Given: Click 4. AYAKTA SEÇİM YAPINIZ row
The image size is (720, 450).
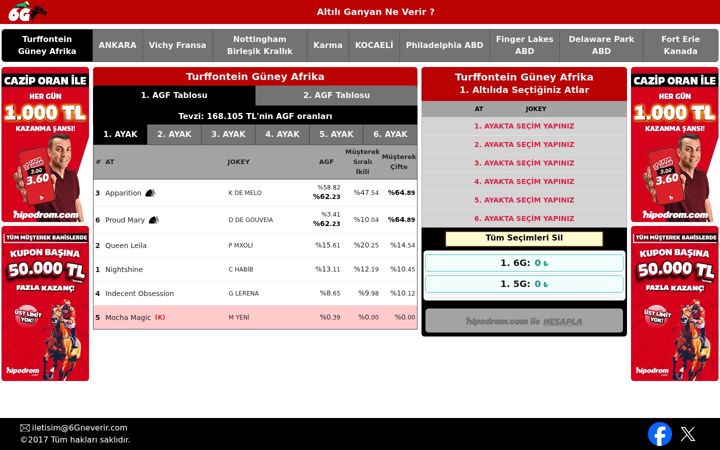Looking at the screenshot, I should [x=524, y=181].
